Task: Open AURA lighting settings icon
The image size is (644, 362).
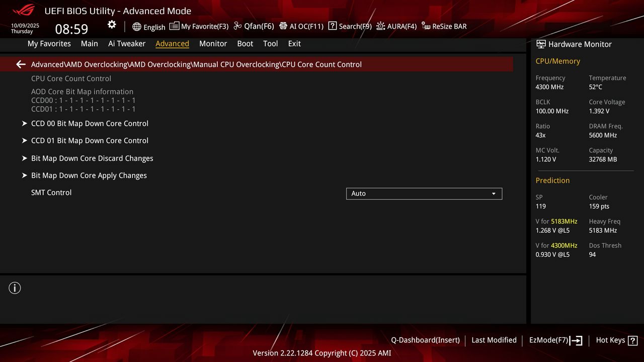Action: coord(380,26)
